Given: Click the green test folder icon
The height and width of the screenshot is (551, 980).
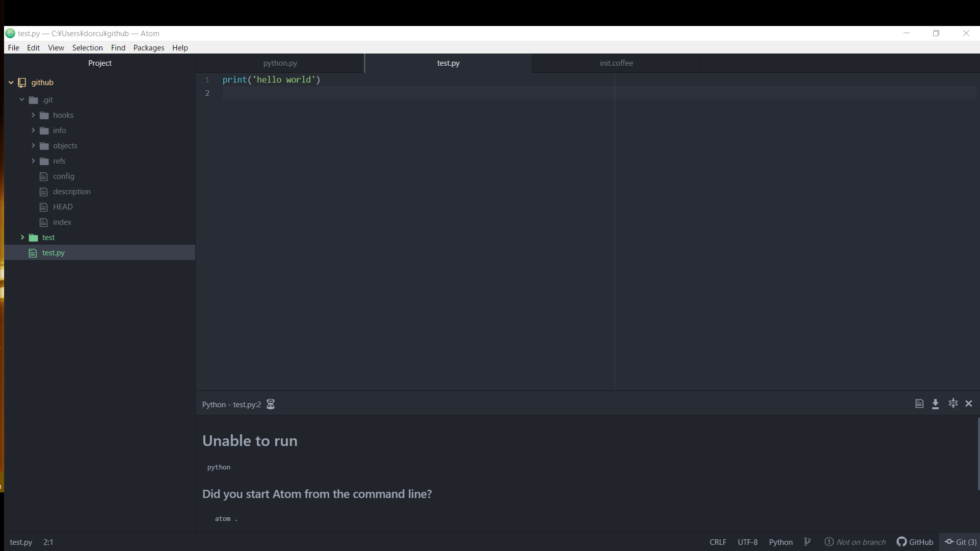Looking at the screenshot, I should coord(34,238).
